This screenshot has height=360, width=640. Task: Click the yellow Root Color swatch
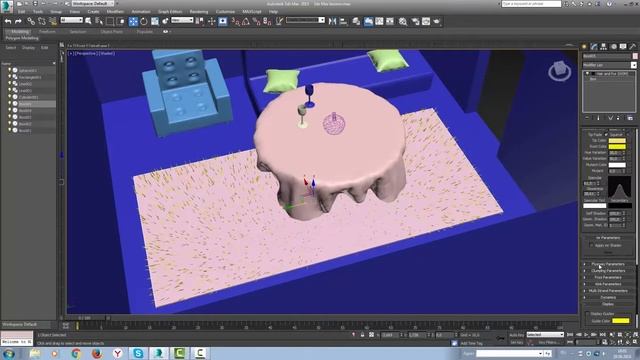coord(617,147)
